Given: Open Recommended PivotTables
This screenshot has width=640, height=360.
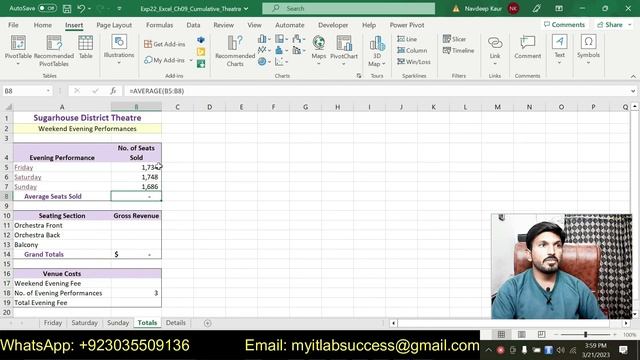Looking at the screenshot, I should coord(54,50).
